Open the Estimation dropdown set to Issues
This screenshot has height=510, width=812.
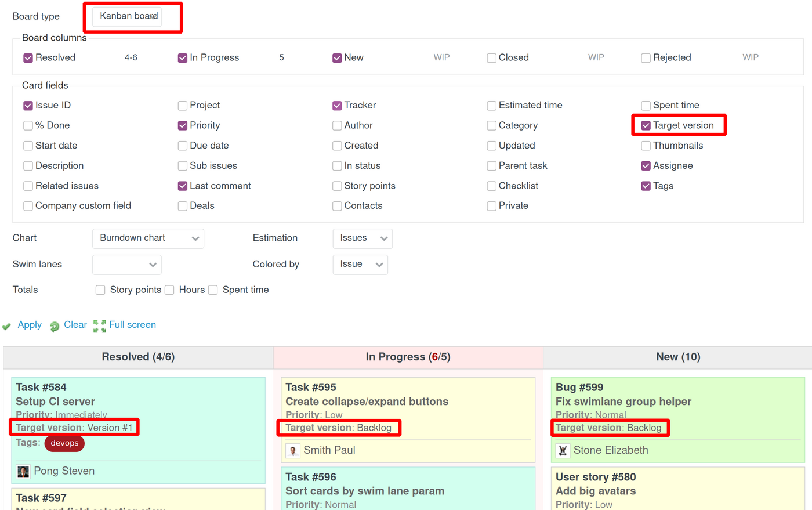click(x=362, y=238)
